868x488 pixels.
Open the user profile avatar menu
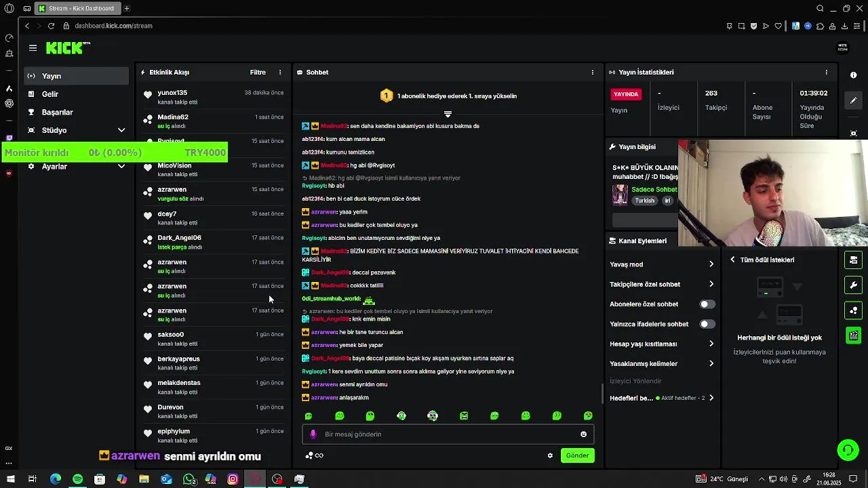pyautogui.click(x=843, y=47)
